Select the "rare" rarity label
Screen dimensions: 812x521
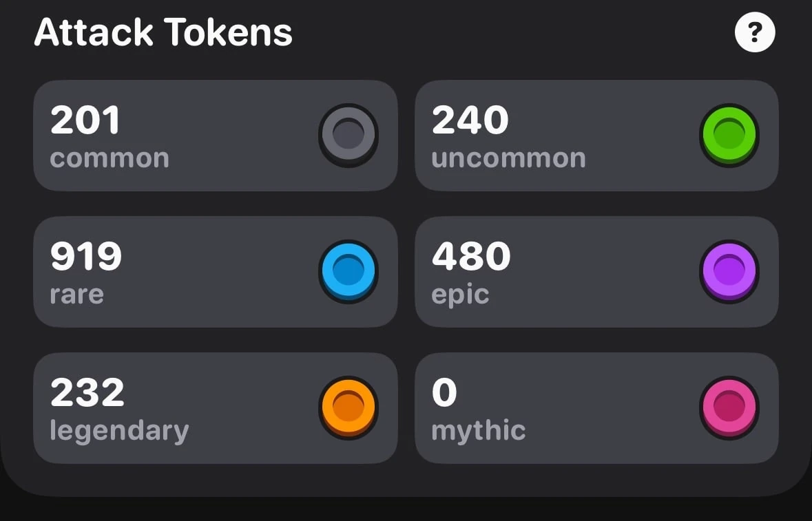(76, 295)
